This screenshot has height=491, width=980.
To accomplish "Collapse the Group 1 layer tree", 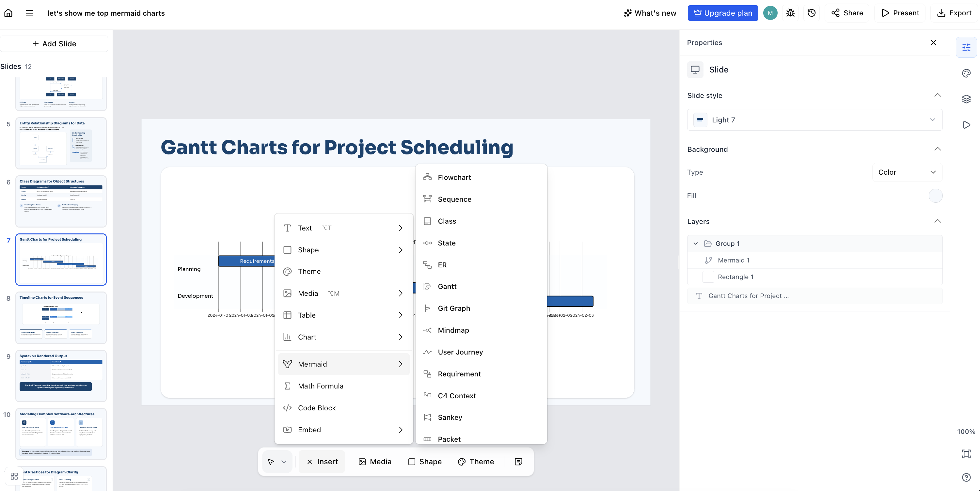I will 695,244.
